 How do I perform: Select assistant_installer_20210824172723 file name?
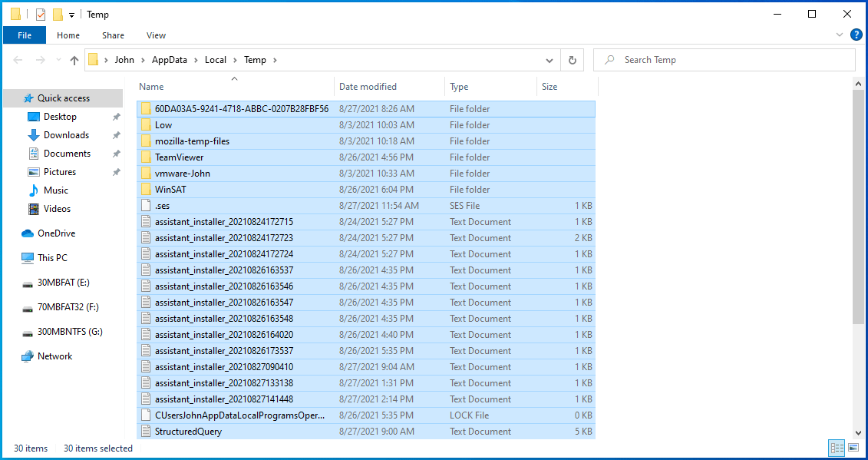pos(224,238)
